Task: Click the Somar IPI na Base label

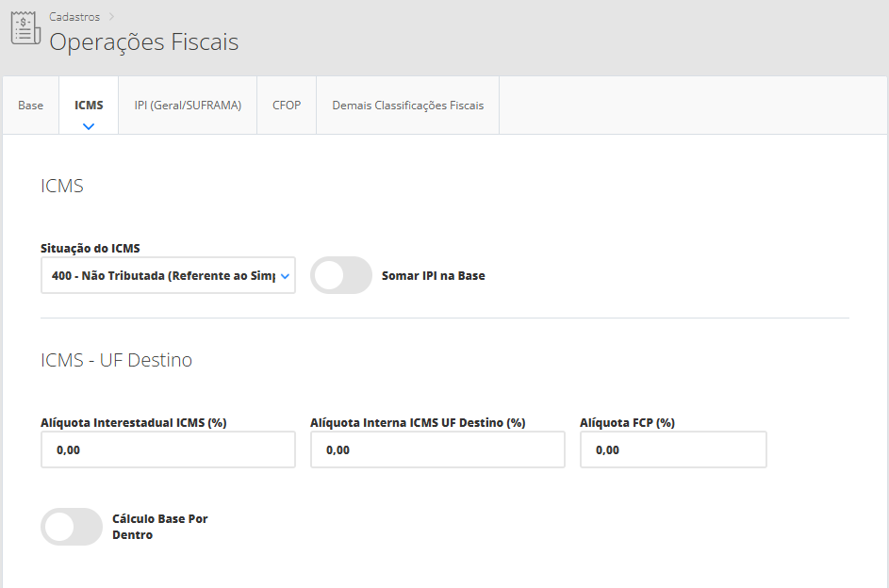Action: click(x=433, y=276)
